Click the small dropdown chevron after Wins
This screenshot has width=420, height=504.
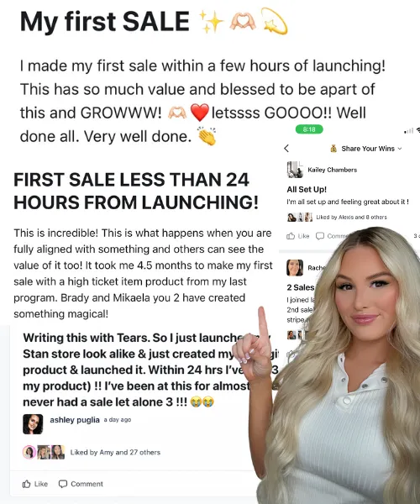click(x=400, y=149)
